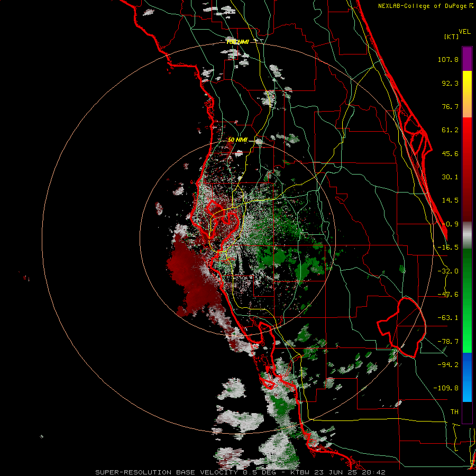
Task: Click the -94.2 scale value
Action: click(448, 365)
